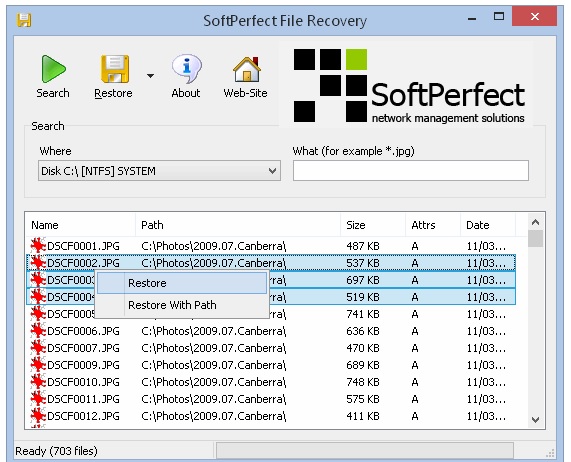The image size is (571, 462).
Task: Maximize the File Recovery window
Action: click(x=499, y=16)
